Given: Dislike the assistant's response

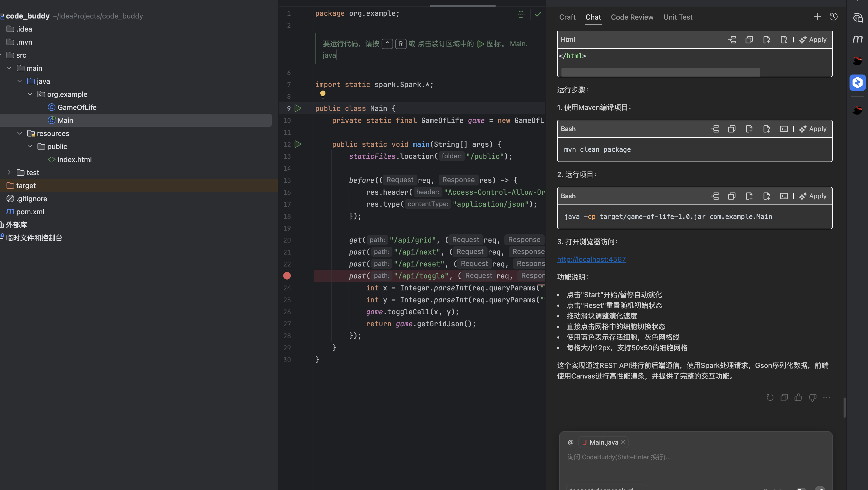Looking at the screenshot, I should pos(812,398).
